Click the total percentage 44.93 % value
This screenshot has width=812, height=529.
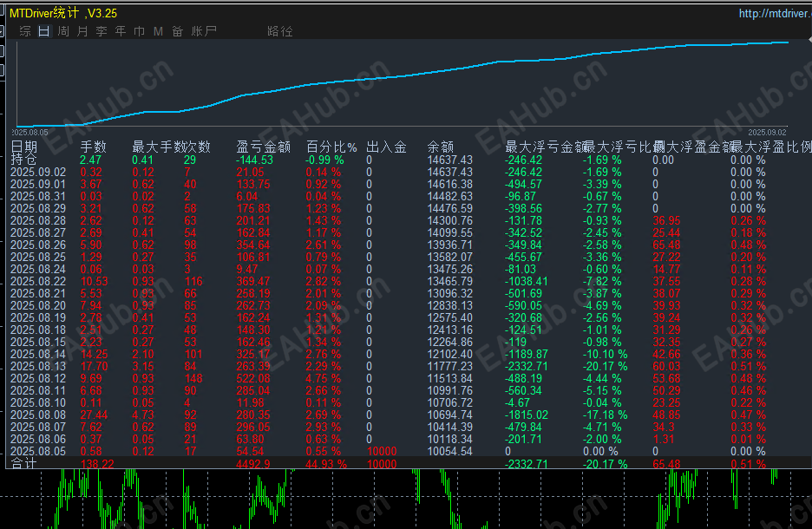[x=326, y=464]
